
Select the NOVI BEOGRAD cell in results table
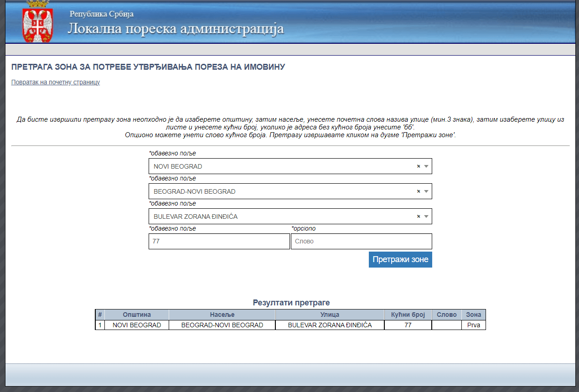(137, 325)
